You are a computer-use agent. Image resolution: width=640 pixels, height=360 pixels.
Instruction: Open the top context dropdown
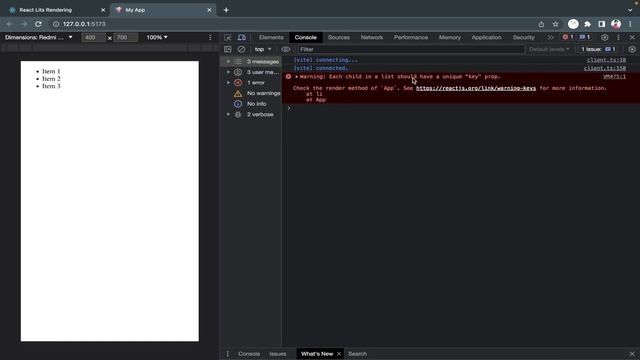(263, 49)
